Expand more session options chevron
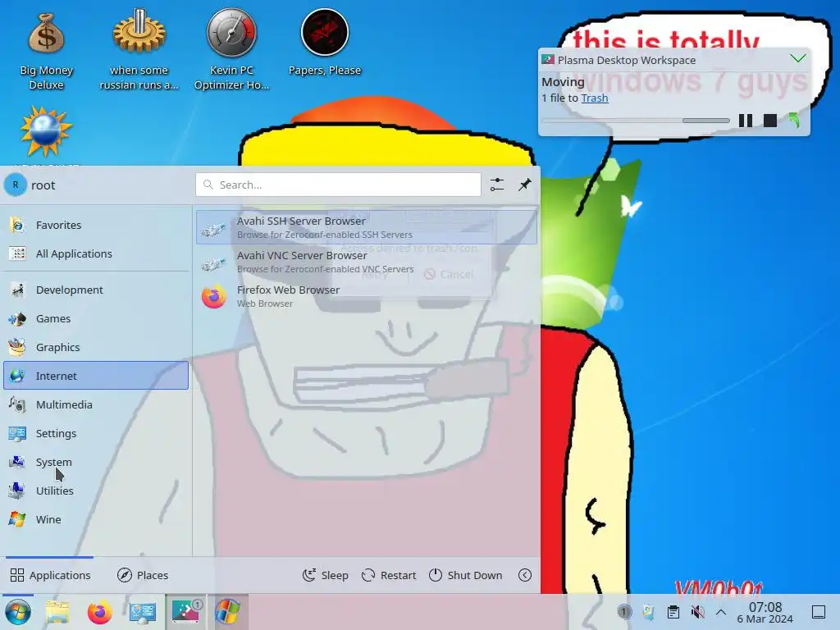840x630 pixels. pos(525,575)
